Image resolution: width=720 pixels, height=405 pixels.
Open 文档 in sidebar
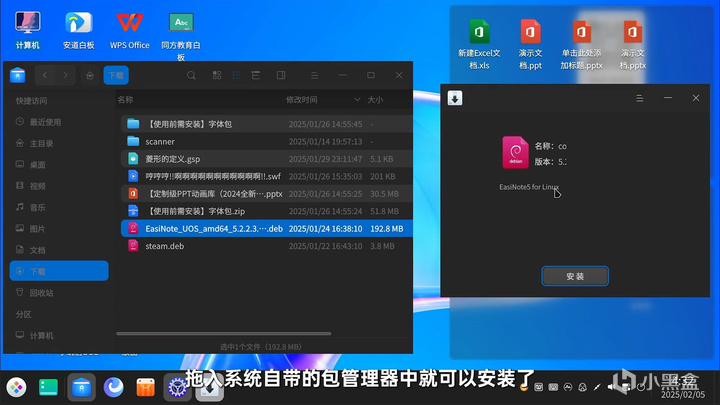(59, 250)
